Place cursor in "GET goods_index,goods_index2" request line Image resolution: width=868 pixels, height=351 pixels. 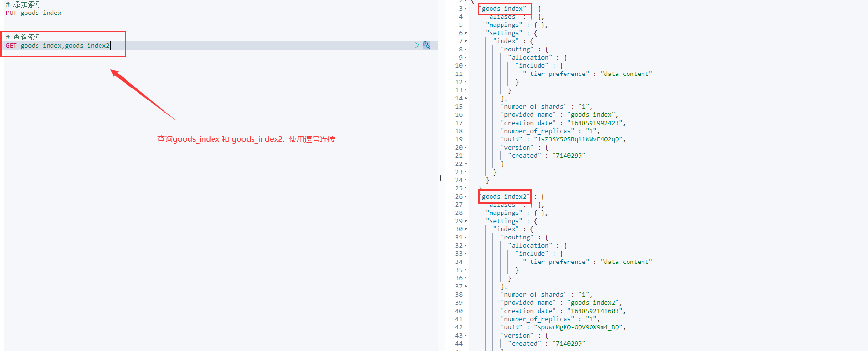58,46
